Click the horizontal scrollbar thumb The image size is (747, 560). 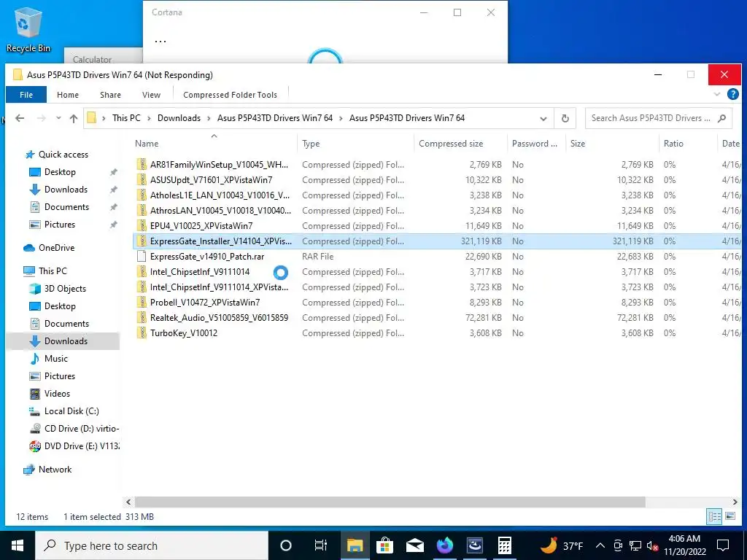pos(390,502)
